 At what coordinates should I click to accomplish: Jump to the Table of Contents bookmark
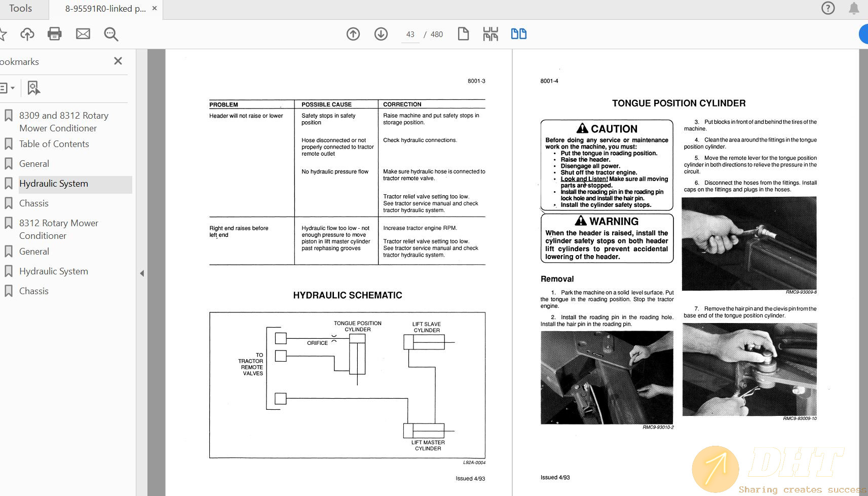(x=54, y=144)
